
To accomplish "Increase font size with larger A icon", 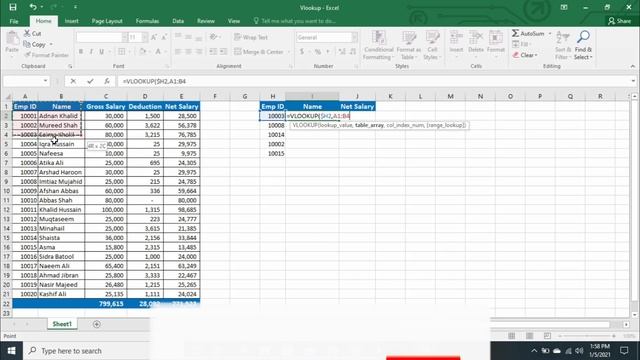I will point(154,37).
